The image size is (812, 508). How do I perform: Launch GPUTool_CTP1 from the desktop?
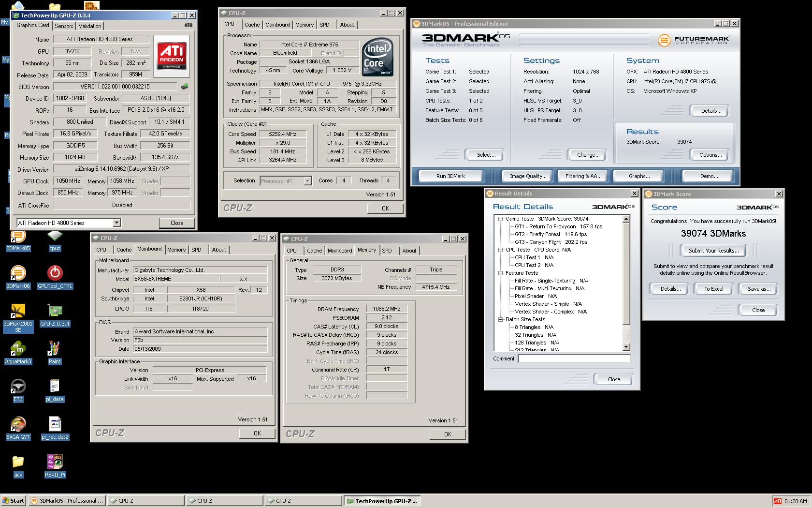[x=55, y=277]
